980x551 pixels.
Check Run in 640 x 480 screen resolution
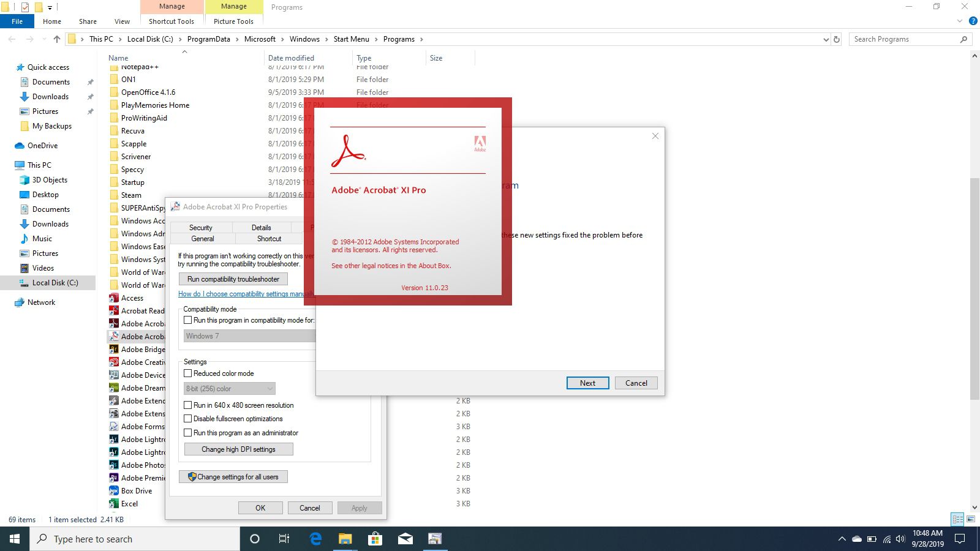click(188, 405)
